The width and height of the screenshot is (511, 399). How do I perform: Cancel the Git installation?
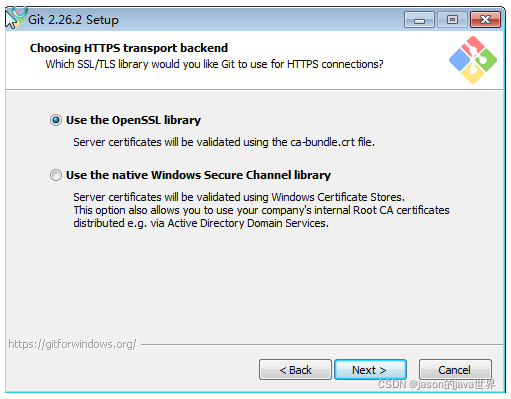(x=455, y=370)
